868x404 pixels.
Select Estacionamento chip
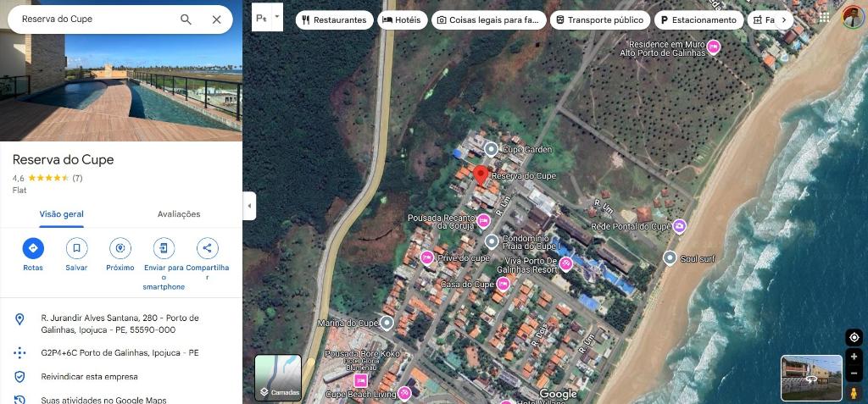pyautogui.click(x=699, y=20)
